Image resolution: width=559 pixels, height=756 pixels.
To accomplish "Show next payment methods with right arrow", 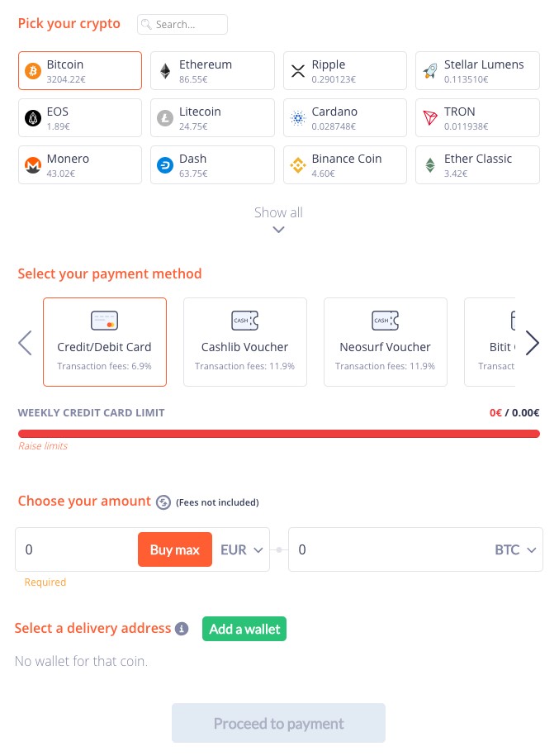I will (532, 343).
